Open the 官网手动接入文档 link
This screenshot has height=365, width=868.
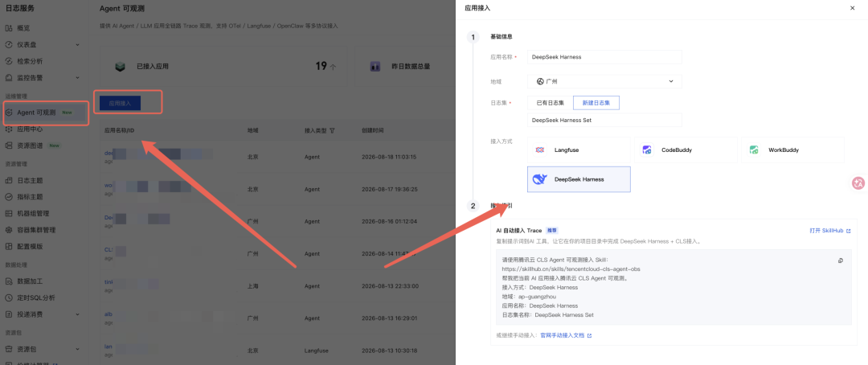[566, 335]
